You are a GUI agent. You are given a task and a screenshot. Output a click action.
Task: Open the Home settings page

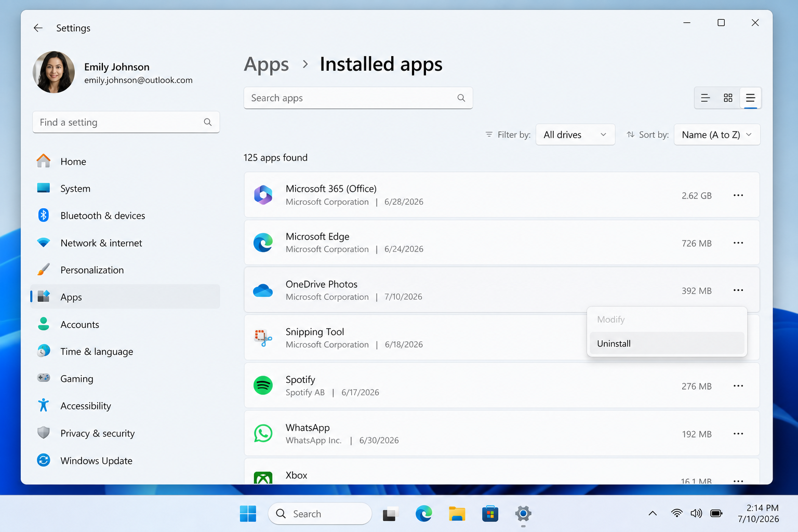point(125,162)
